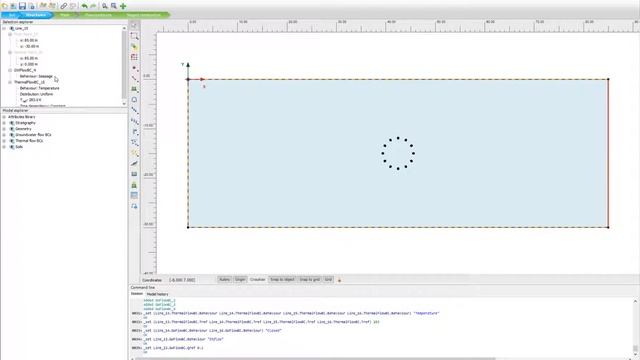This screenshot has width=640, height=360.
Task: Select the Create polygon tool in side toolbar
Action: (134, 89)
